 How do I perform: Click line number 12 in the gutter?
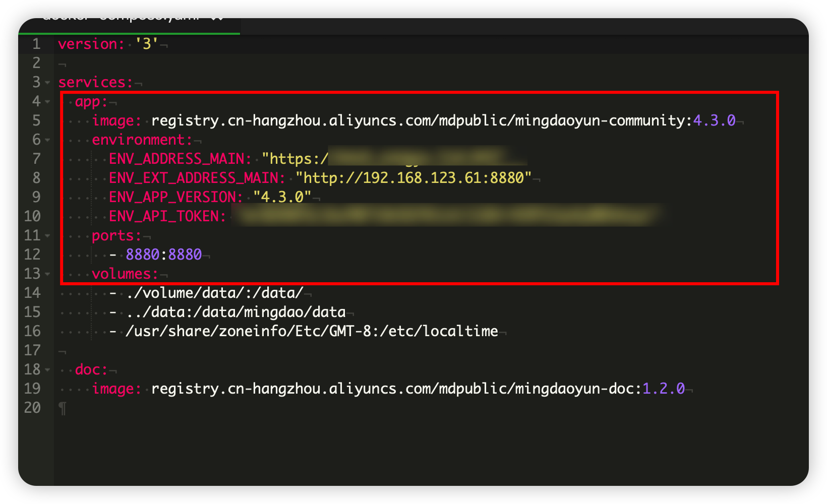coord(32,255)
